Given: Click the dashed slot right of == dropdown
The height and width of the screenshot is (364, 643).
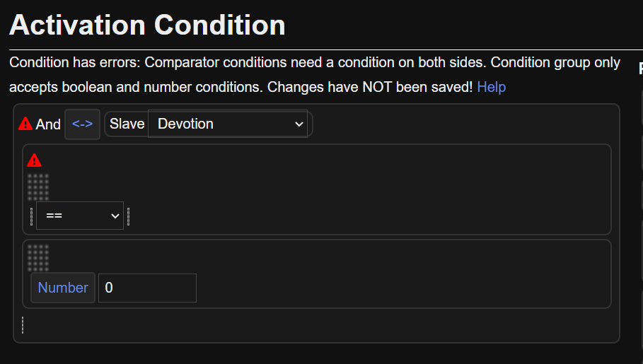Looking at the screenshot, I should [128, 216].
